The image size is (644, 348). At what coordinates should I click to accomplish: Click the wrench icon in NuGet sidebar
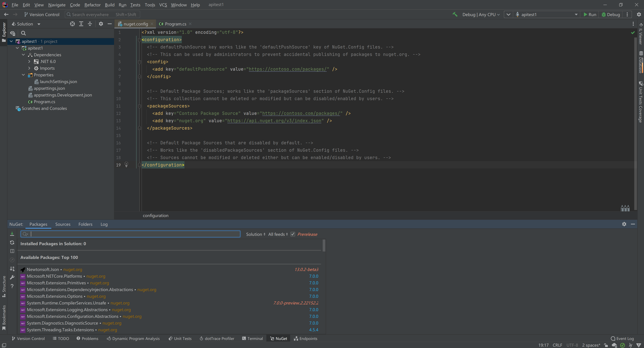tap(12, 277)
